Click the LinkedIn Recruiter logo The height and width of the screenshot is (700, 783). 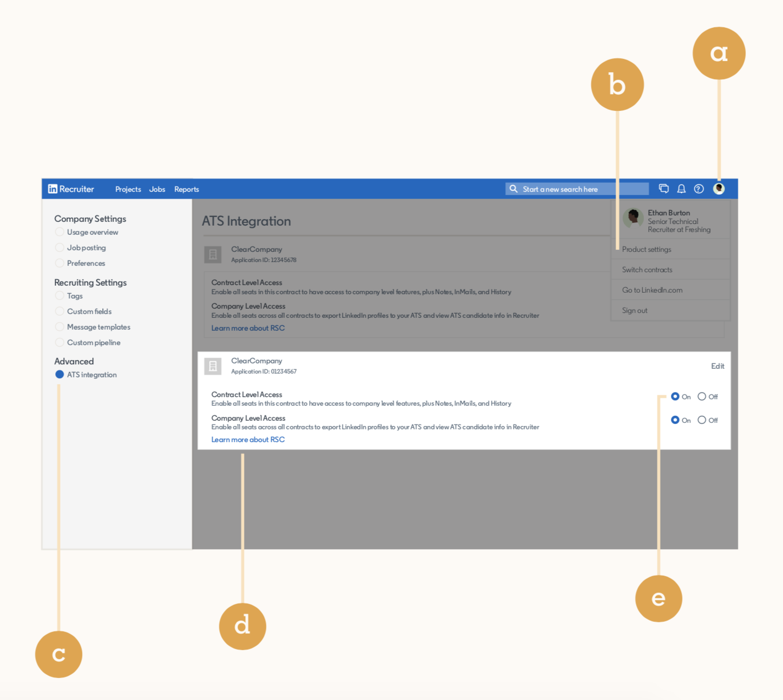click(x=71, y=189)
